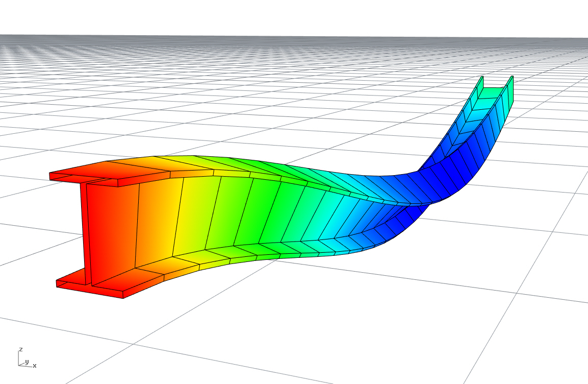Click the y axis label in the gizmo

(27, 362)
